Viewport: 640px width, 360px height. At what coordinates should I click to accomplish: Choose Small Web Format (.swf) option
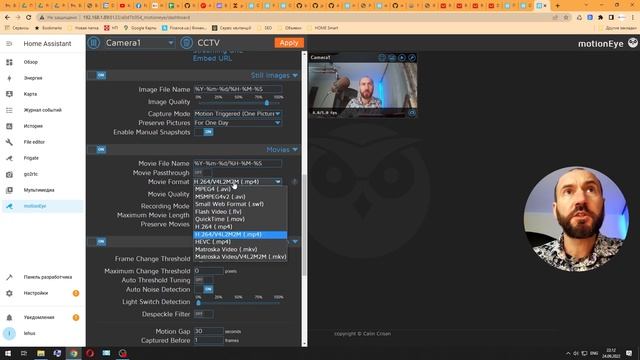[x=240, y=204]
